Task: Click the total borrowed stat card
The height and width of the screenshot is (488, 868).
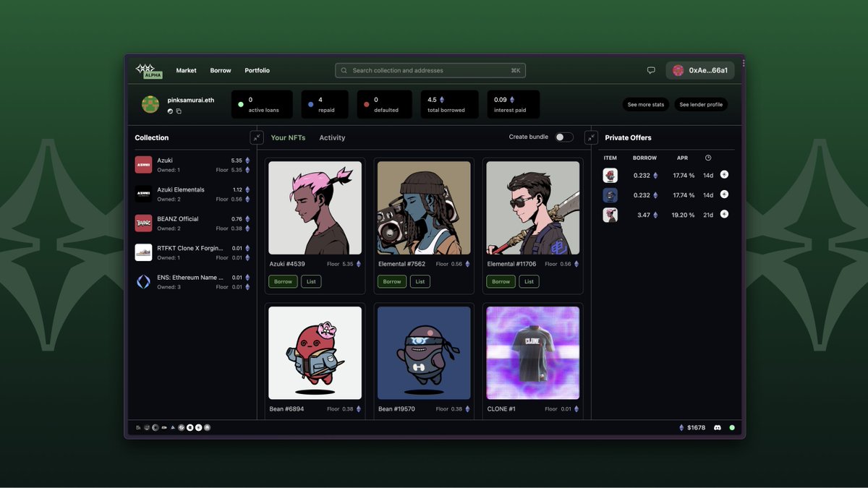Action: (449, 104)
